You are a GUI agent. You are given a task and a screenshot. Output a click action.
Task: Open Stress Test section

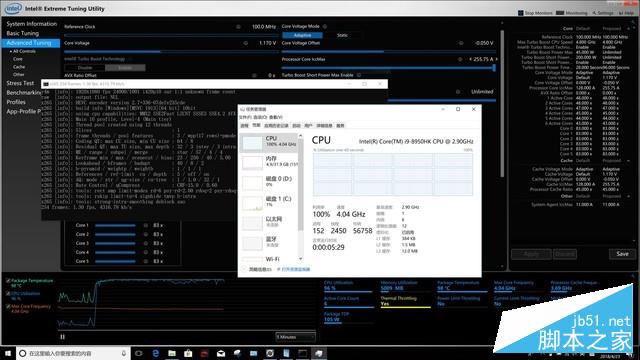20,83
